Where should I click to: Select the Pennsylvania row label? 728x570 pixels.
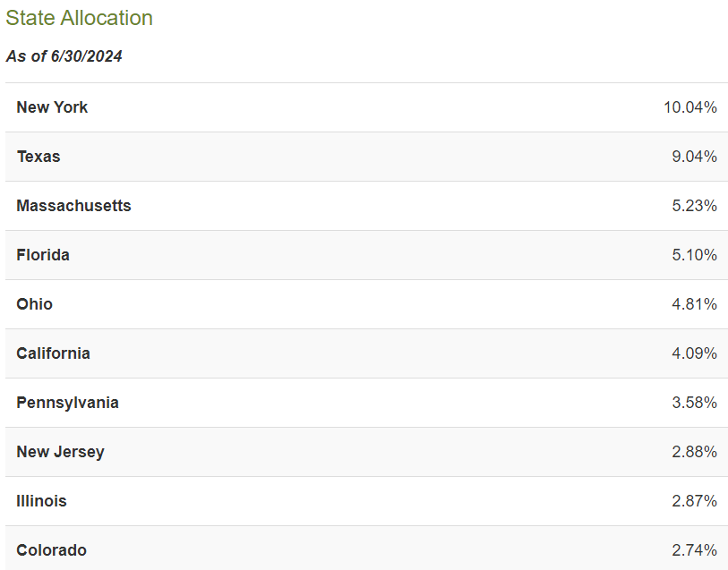(67, 403)
